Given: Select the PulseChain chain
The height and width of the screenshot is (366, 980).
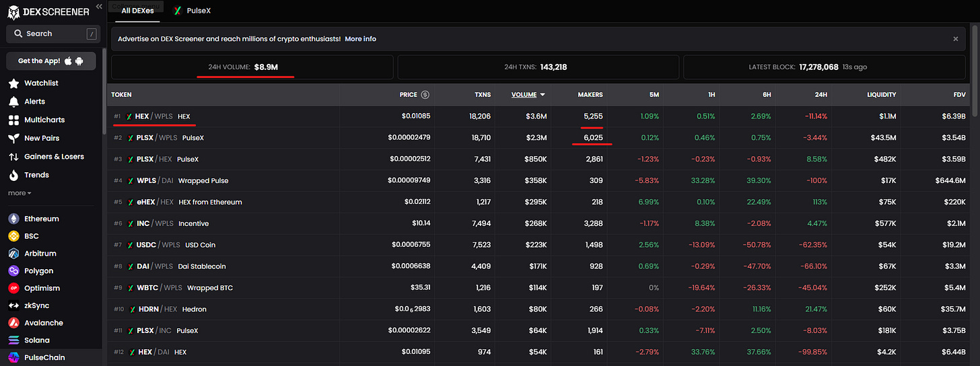Looking at the screenshot, I should 44,358.
